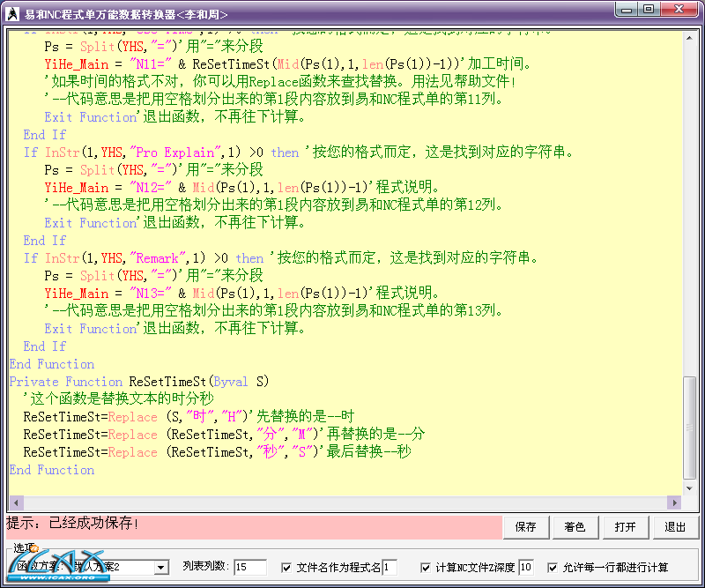Click the comment line mentioning Replace函数来查找替换

(280, 81)
